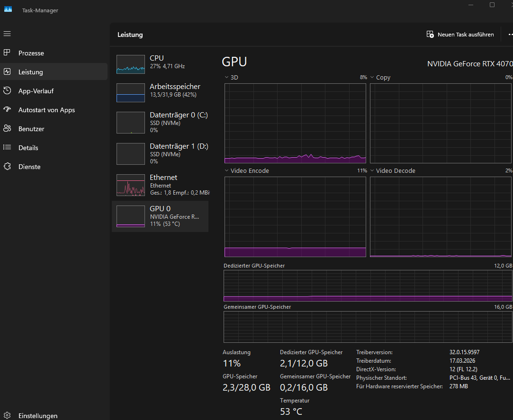The width and height of the screenshot is (513, 420).
Task: Click the 16,0 GB shared memory maximum label
Action: (503, 307)
